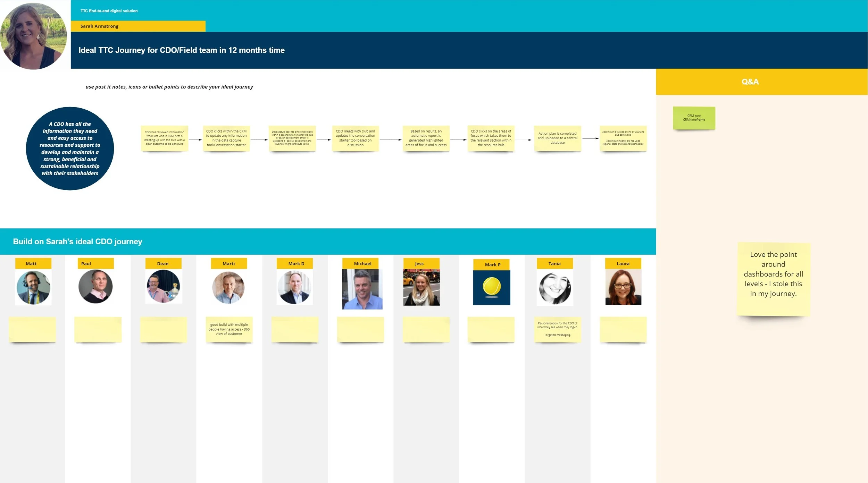This screenshot has width=868, height=483.
Task: Click the 'CDO meets with club' sticky note
Action: (355, 138)
